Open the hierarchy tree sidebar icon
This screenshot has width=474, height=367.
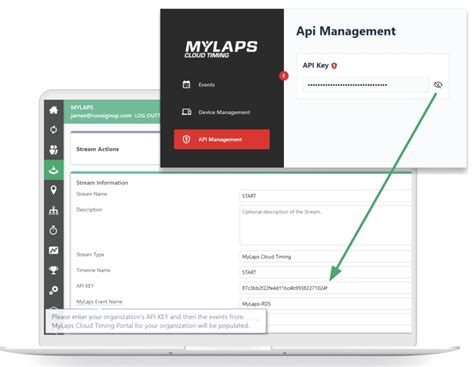[x=53, y=210]
